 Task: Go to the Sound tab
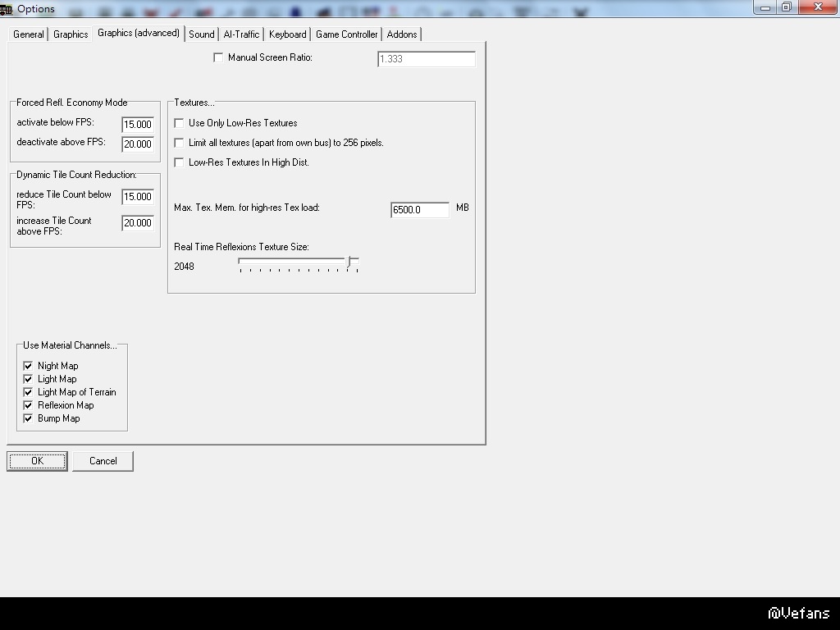(202, 34)
